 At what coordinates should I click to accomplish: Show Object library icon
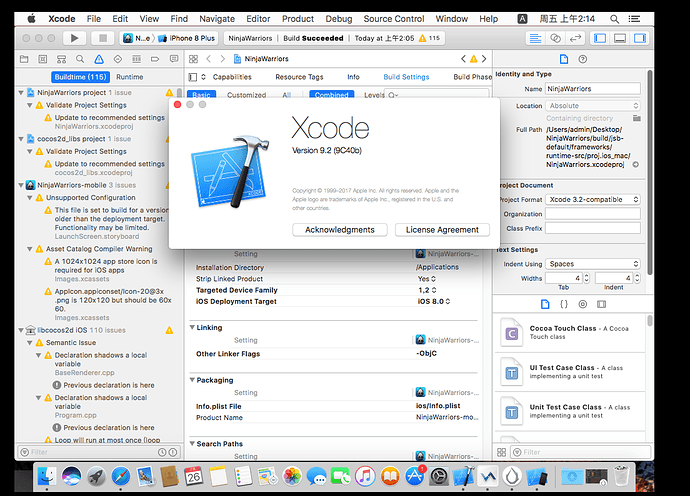click(583, 304)
